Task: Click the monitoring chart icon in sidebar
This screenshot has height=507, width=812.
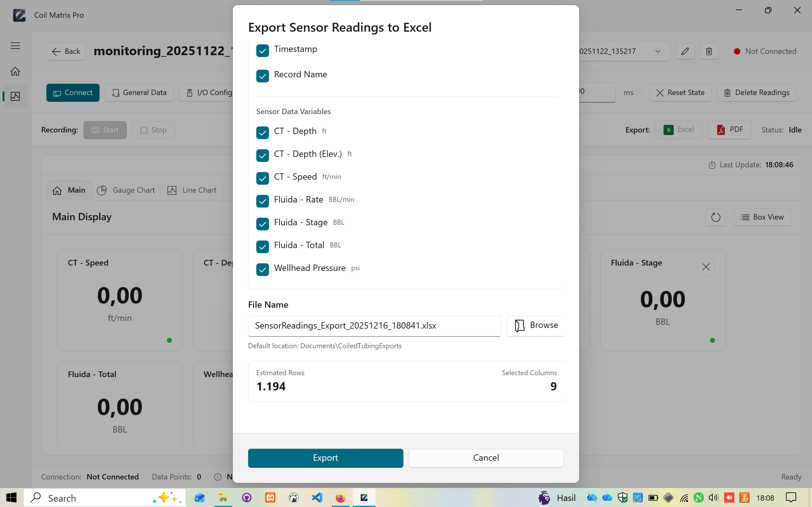Action: pos(15,96)
